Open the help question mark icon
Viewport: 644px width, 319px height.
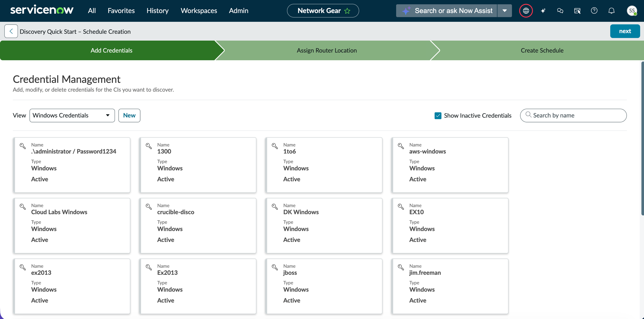coord(594,11)
